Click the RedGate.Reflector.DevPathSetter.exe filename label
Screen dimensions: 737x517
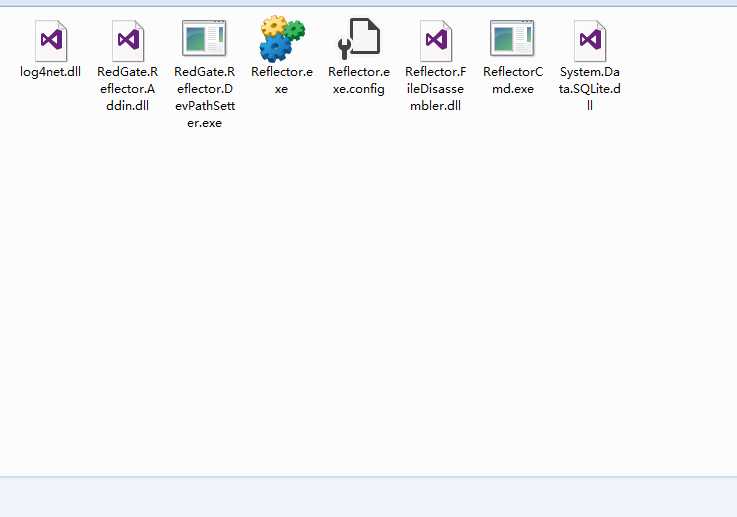pyautogui.click(x=204, y=97)
